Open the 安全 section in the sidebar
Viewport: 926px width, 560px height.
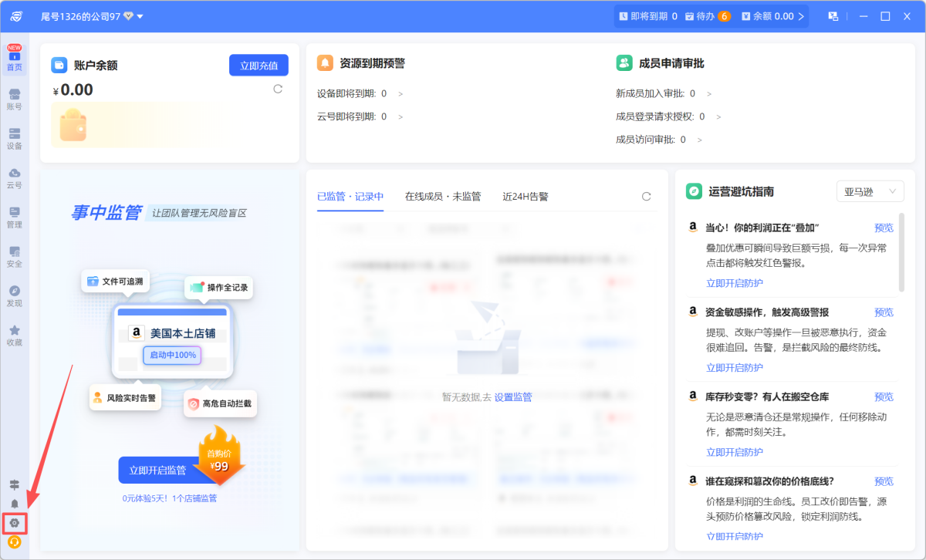pyautogui.click(x=15, y=257)
